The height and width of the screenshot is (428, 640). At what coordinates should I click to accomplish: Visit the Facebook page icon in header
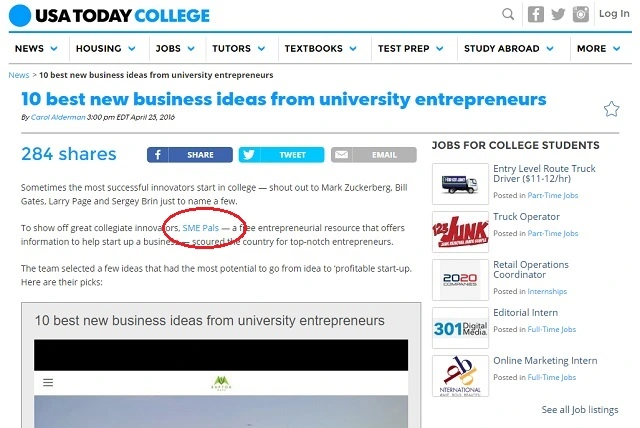pyautogui.click(x=536, y=14)
